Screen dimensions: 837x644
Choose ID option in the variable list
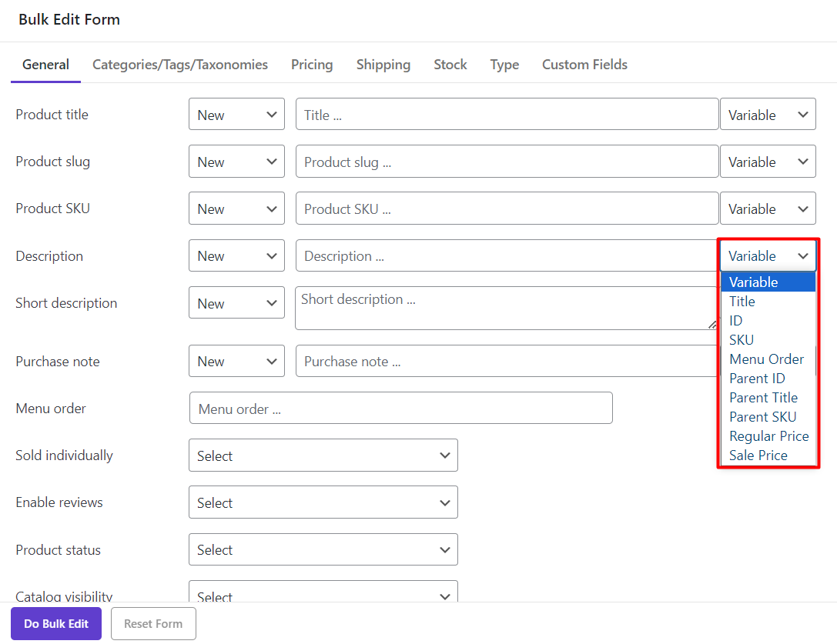tap(768, 321)
